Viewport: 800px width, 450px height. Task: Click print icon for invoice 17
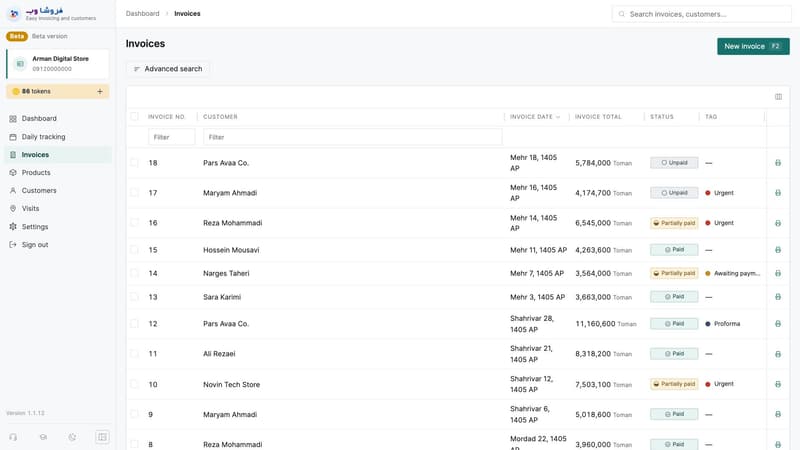click(778, 193)
